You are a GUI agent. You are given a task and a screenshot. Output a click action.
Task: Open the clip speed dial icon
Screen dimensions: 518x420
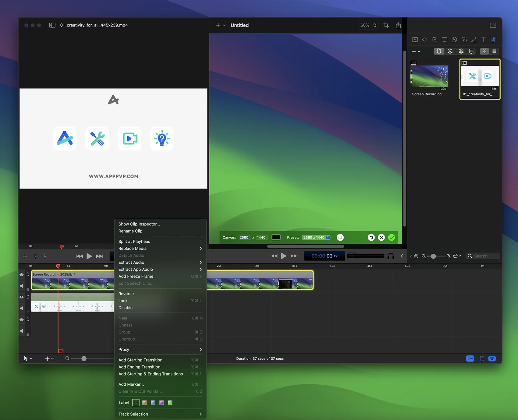435,40
